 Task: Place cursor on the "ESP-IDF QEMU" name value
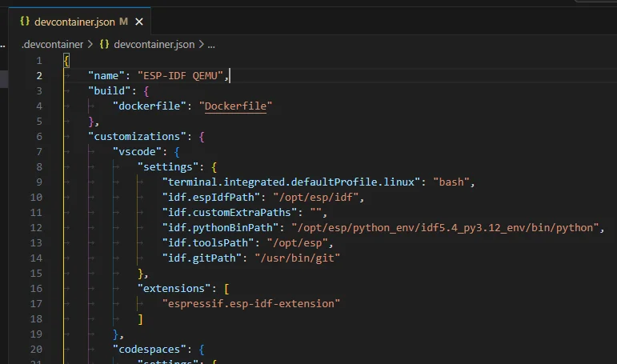[182, 75]
